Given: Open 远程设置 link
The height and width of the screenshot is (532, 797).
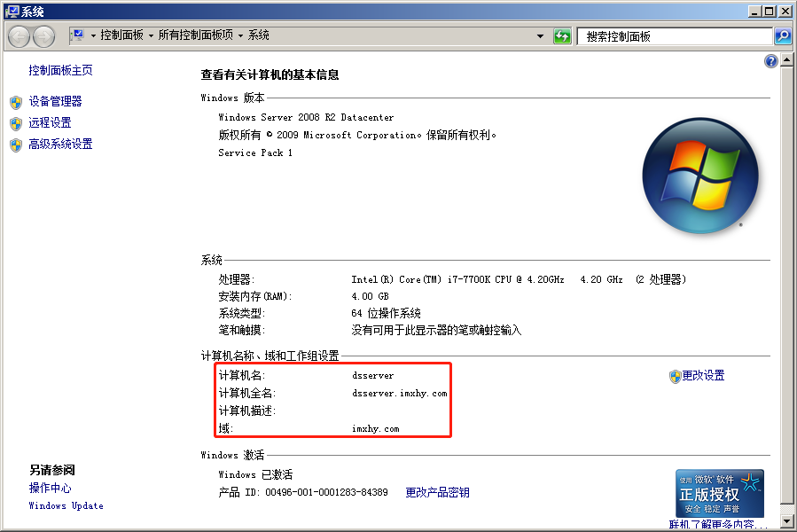Looking at the screenshot, I should coord(50,122).
